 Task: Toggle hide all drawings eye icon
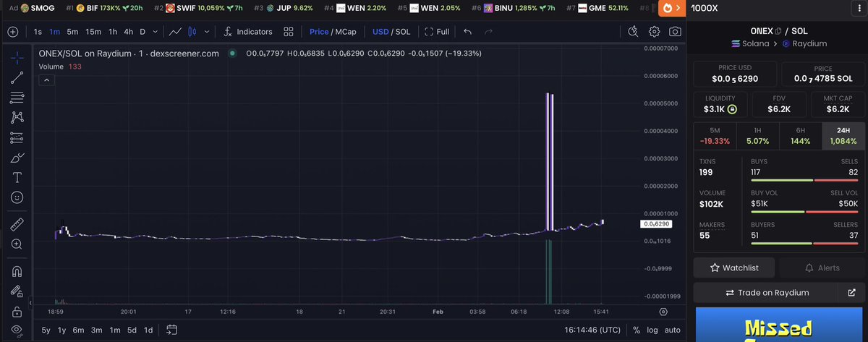click(17, 330)
